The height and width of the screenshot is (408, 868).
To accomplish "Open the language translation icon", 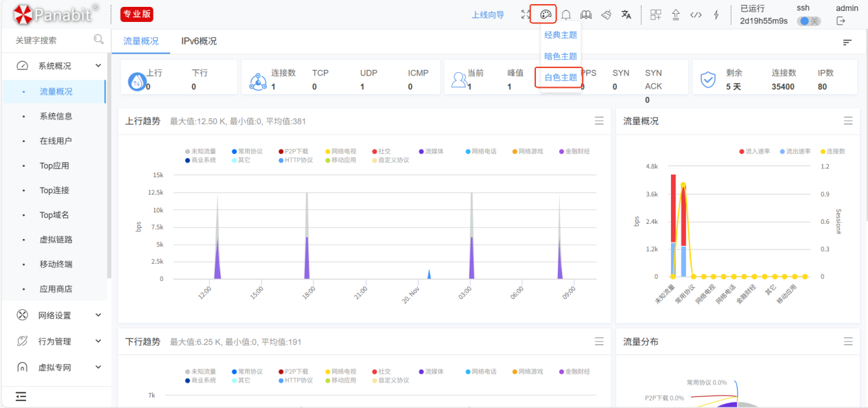I will [626, 14].
